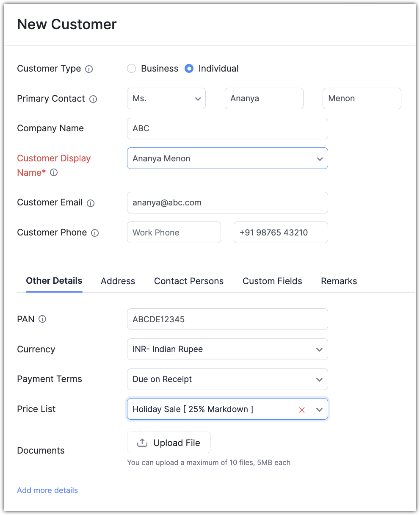Image resolution: width=420 pixels, height=515 pixels.
Task: Click the upload arrow icon in Documents
Action: (x=142, y=443)
